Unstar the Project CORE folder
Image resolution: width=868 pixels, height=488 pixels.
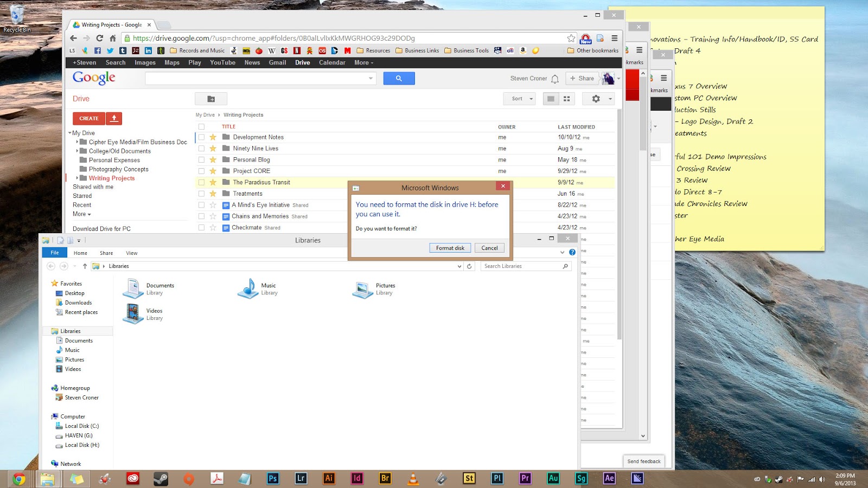coord(213,171)
